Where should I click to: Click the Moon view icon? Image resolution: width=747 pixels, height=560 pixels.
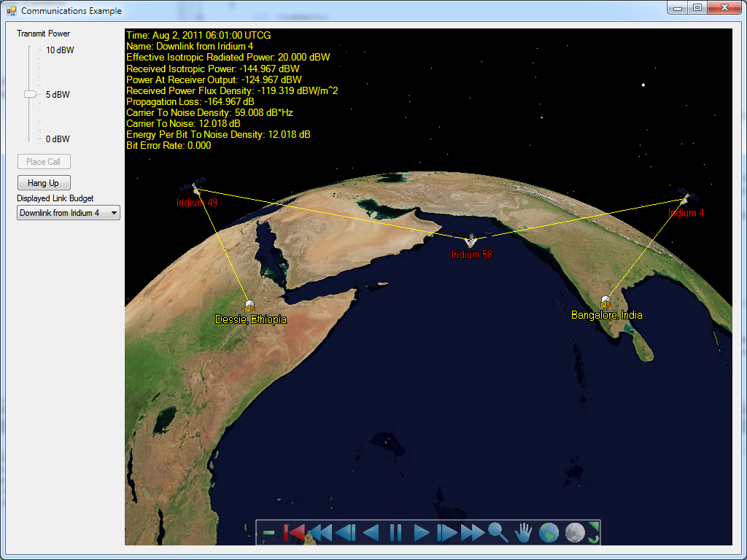[575, 532]
